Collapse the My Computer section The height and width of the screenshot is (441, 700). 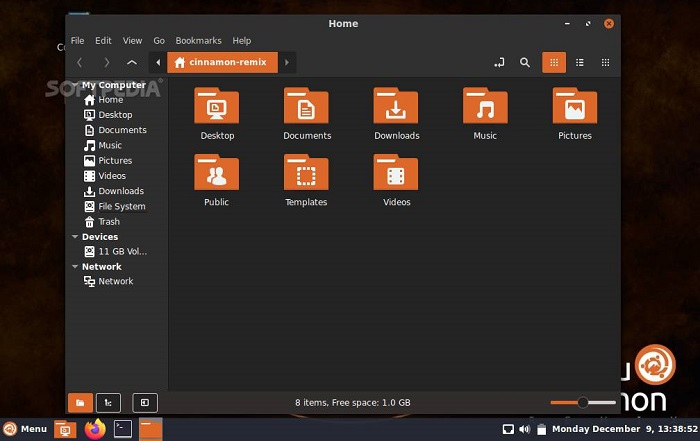pos(75,85)
